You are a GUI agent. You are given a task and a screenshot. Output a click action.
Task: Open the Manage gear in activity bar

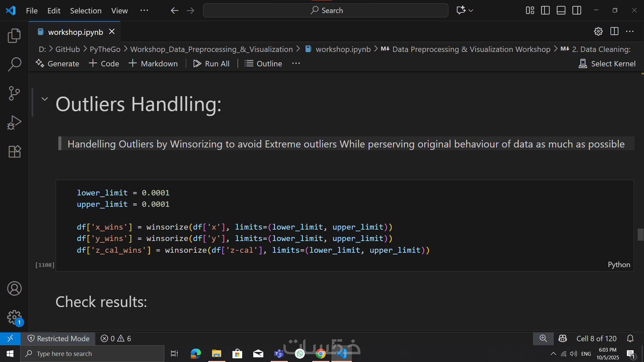click(x=14, y=317)
